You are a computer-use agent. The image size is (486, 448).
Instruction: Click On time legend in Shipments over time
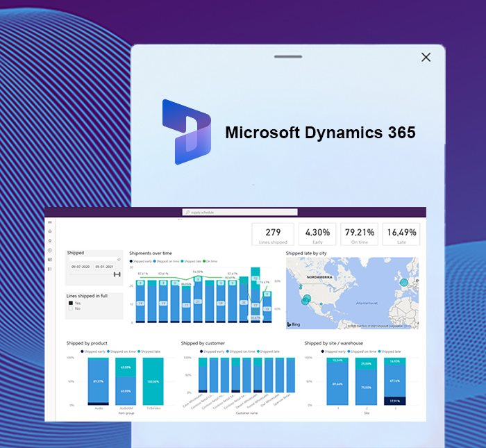point(210,261)
